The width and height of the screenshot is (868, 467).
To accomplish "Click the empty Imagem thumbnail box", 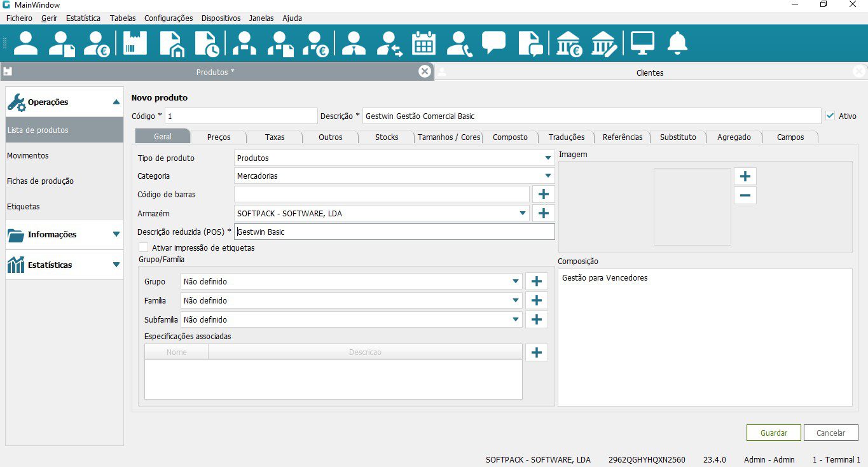I will (692, 206).
